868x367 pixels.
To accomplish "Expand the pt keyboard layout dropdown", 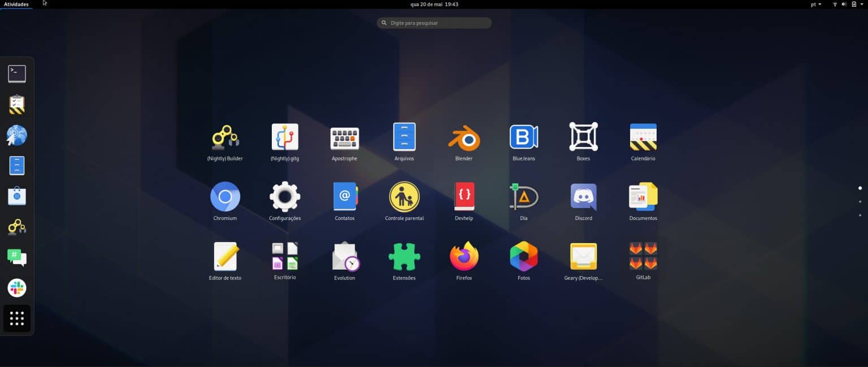I will (x=816, y=4).
